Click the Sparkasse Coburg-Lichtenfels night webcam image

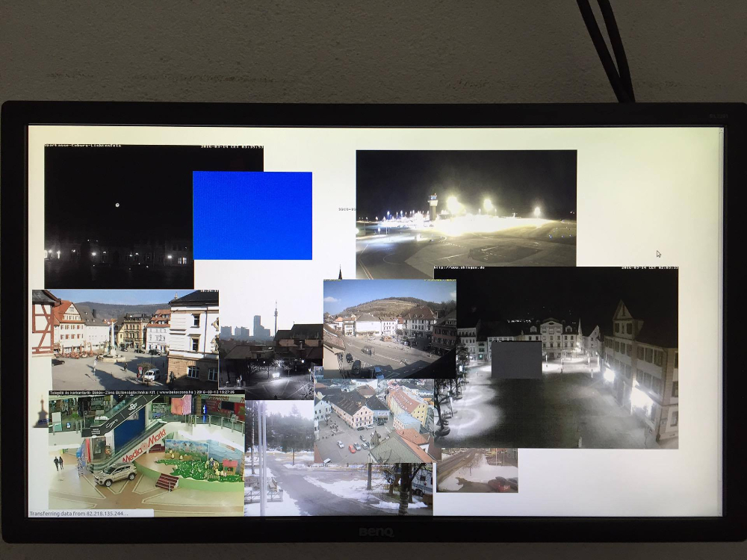point(119,217)
